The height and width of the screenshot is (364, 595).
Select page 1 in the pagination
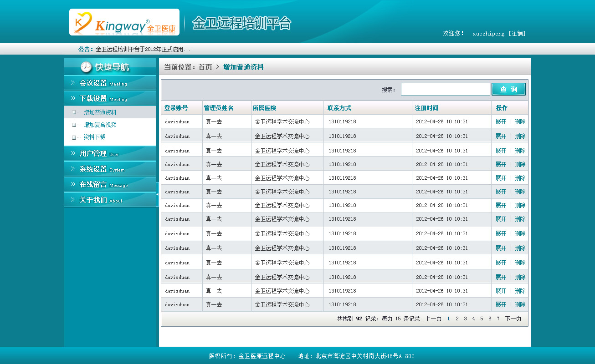coord(449,318)
